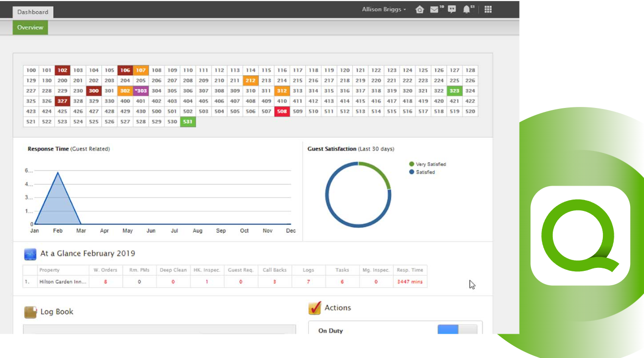Select purple room *303 tile
This screenshot has height=358, width=644.
pos(141,91)
